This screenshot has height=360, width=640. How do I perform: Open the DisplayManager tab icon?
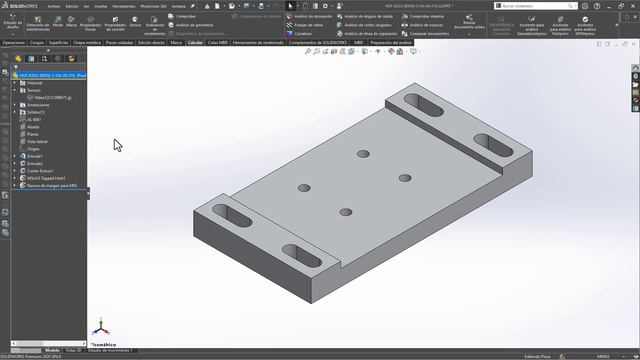(71, 59)
